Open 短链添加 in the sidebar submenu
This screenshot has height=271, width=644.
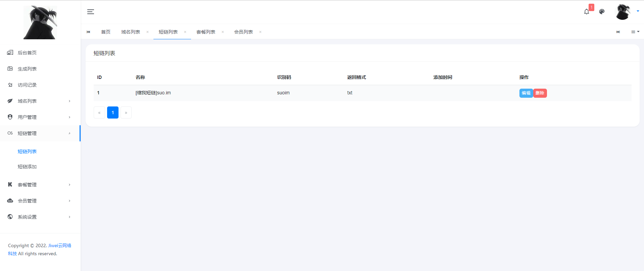click(27, 167)
